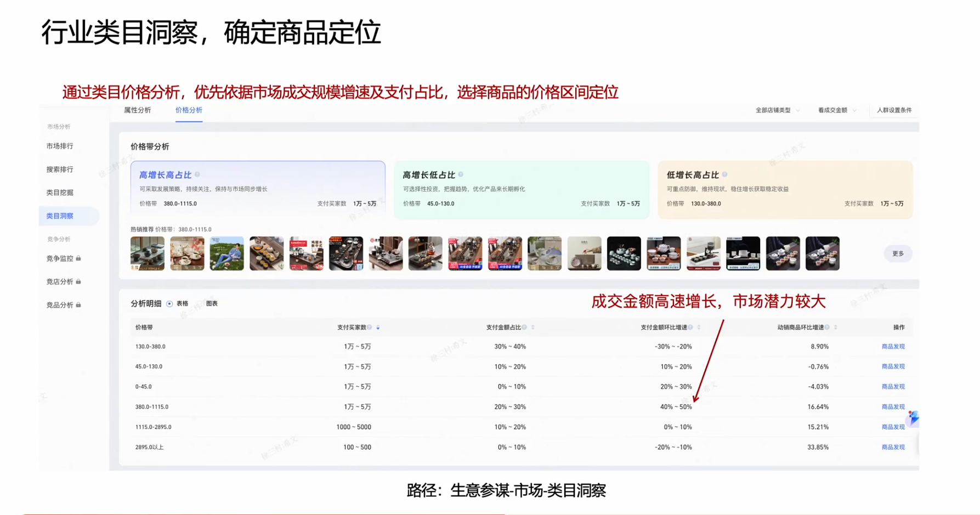Sort table by 支付金额占比 arrow icon
The width and height of the screenshot is (980, 515).
533,327
